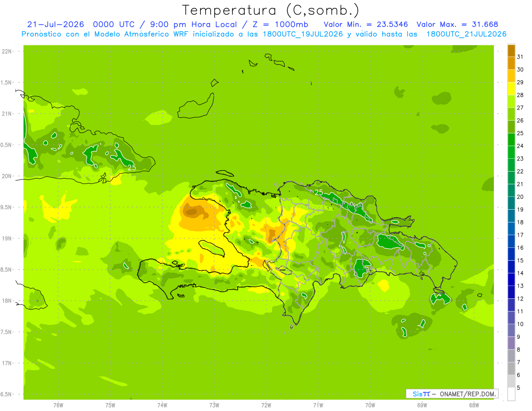Click the '70W' longitude axis label

click(x=370, y=405)
